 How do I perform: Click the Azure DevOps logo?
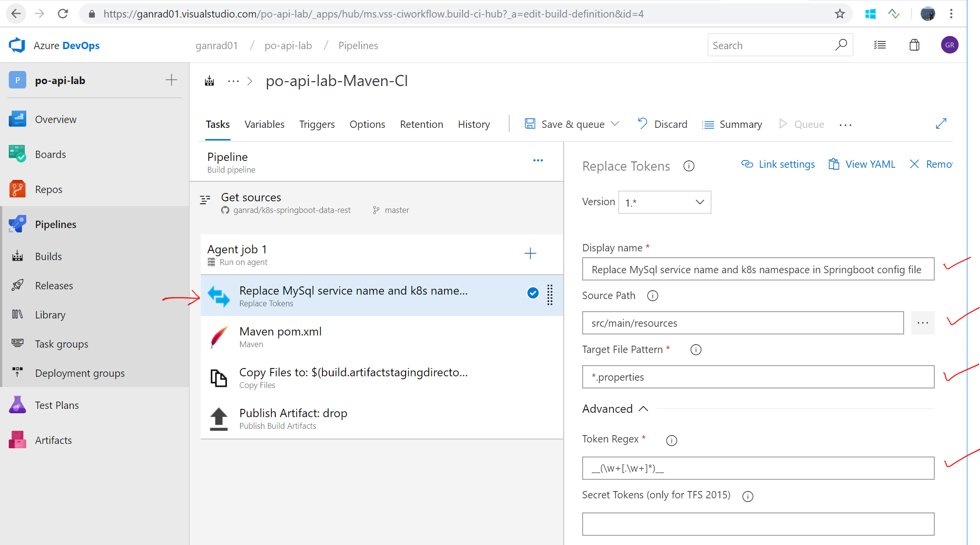[x=17, y=45]
